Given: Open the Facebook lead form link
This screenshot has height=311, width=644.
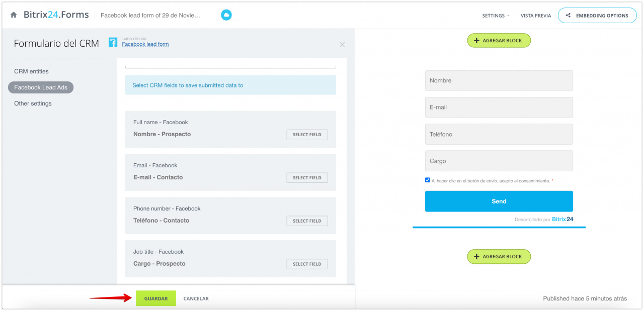Looking at the screenshot, I should pos(145,44).
